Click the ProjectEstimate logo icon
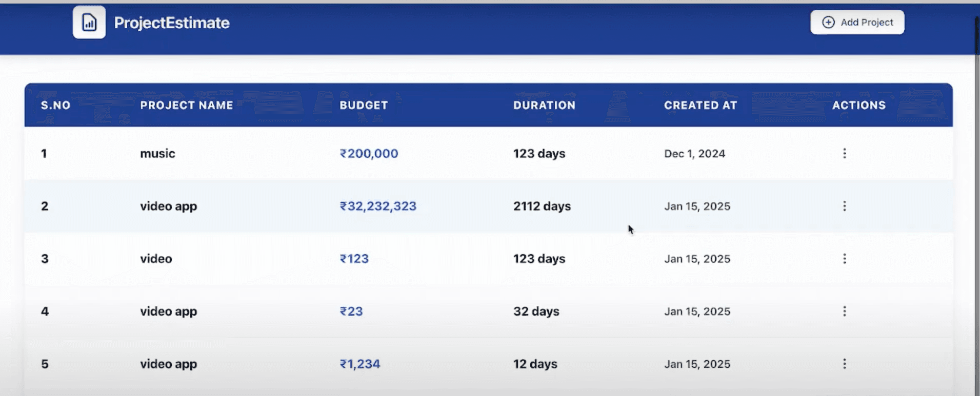The image size is (980, 396). [x=89, y=23]
